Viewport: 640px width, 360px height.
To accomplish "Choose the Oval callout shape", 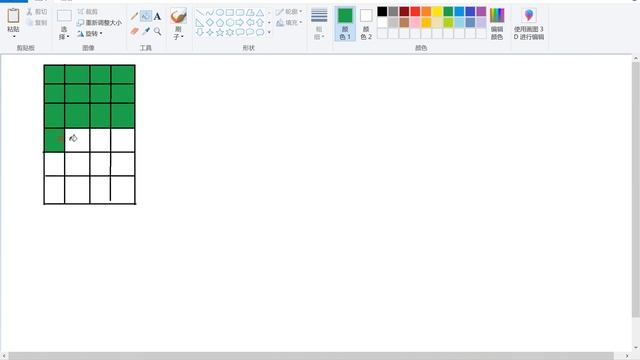I will tap(250, 32).
